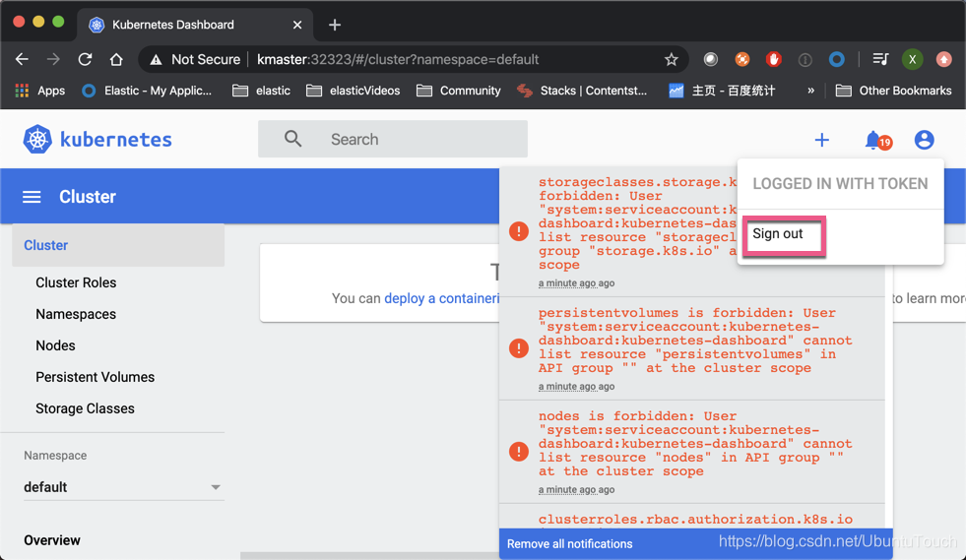
Task: Click the persistentvolumes is forbidden message
Action: coord(695,341)
